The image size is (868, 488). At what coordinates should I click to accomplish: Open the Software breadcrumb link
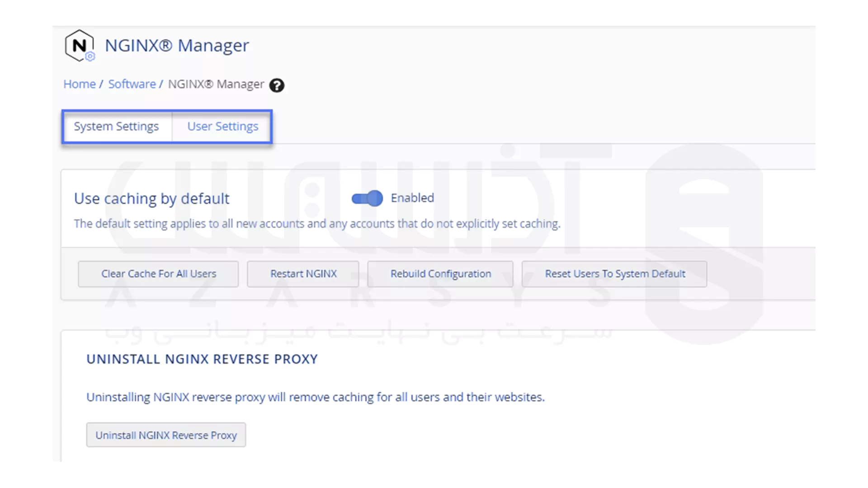tap(132, 84)
